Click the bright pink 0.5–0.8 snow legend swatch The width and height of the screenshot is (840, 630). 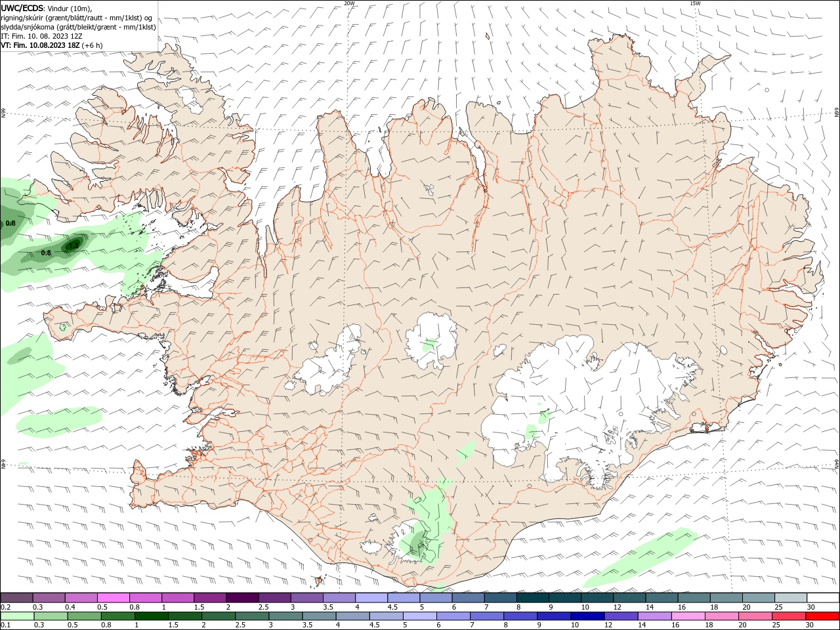coord(114,597)
